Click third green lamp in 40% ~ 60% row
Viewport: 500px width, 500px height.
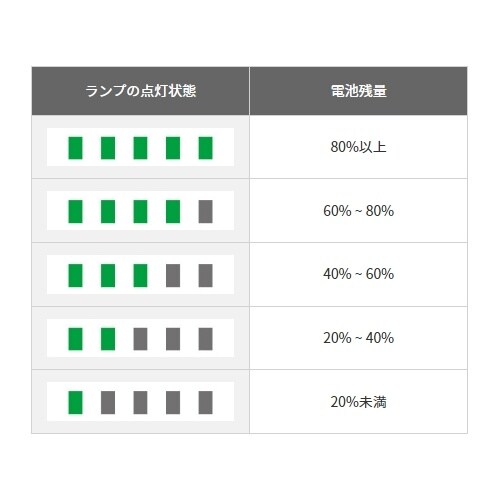[x=140, y=275]
